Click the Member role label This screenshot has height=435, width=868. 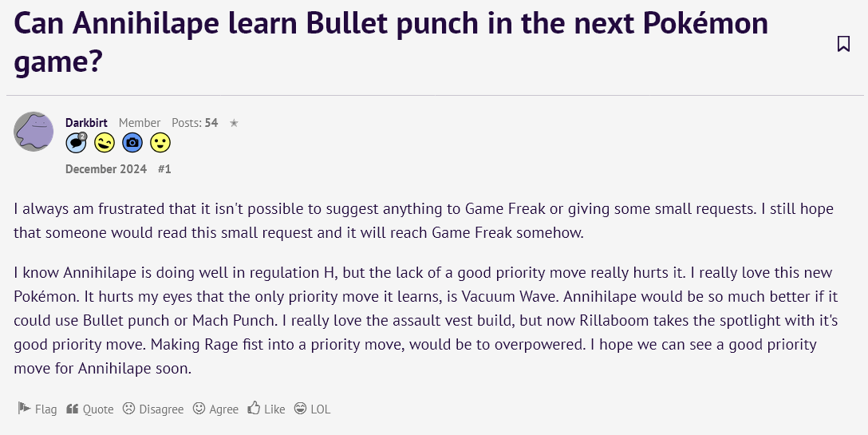[140, 122]
